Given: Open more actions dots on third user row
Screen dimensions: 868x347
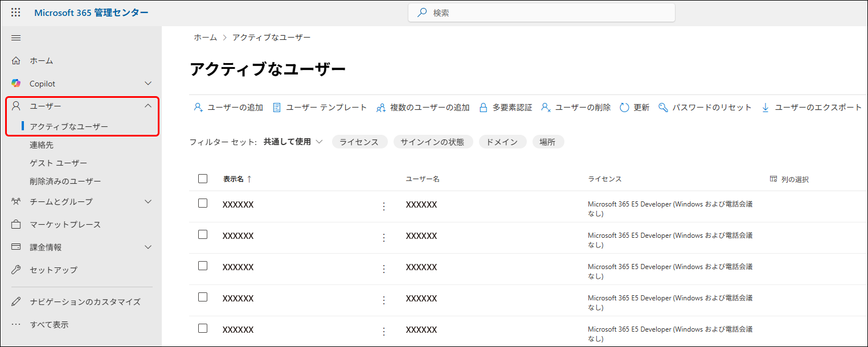Looking at the screenshot, I should [x=383, y=269].
